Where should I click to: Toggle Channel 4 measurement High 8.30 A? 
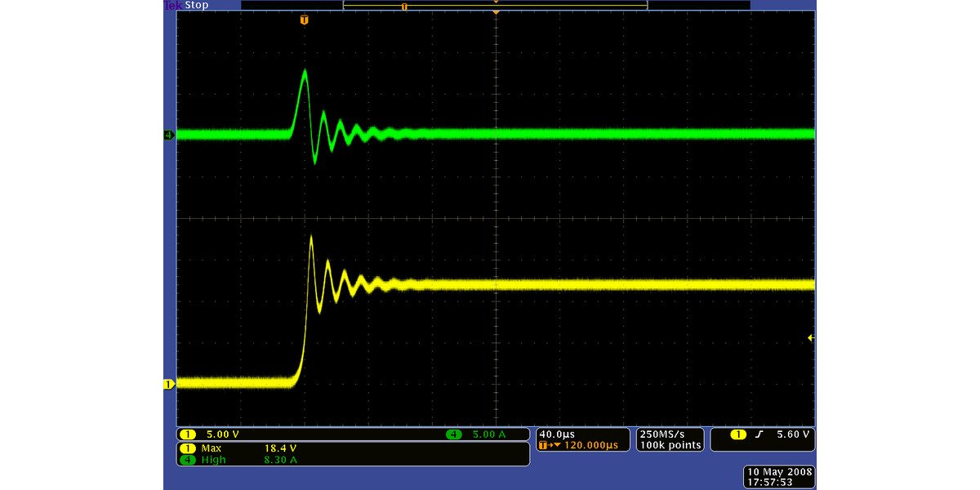point(245,460)
